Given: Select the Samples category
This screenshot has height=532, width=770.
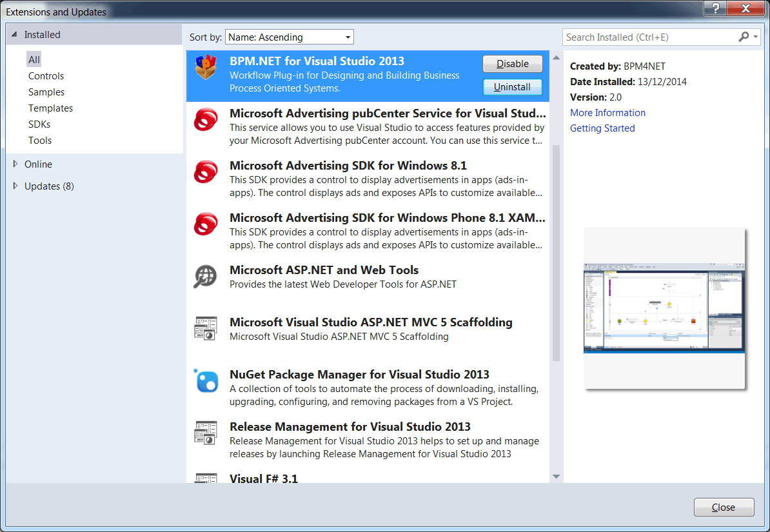Looking at the screenshot, I should (46, 92).
